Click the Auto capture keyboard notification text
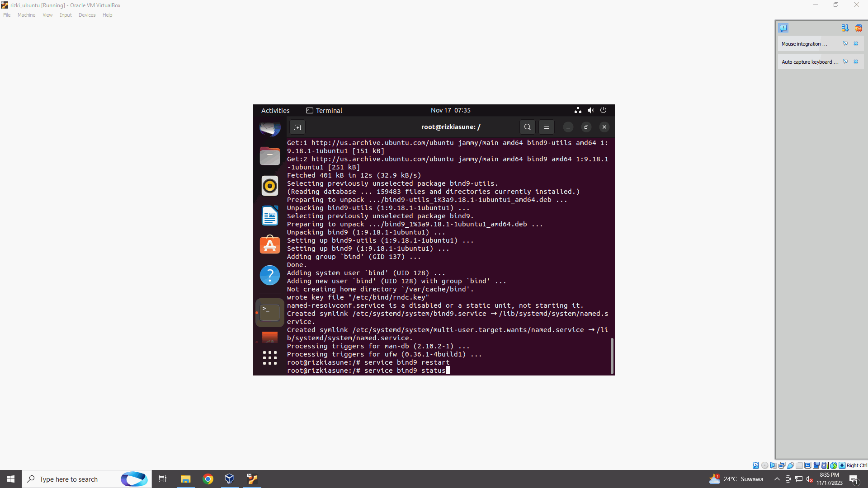Image resolution: width=868 pixels, height=488 pixels. pos(810,62)
